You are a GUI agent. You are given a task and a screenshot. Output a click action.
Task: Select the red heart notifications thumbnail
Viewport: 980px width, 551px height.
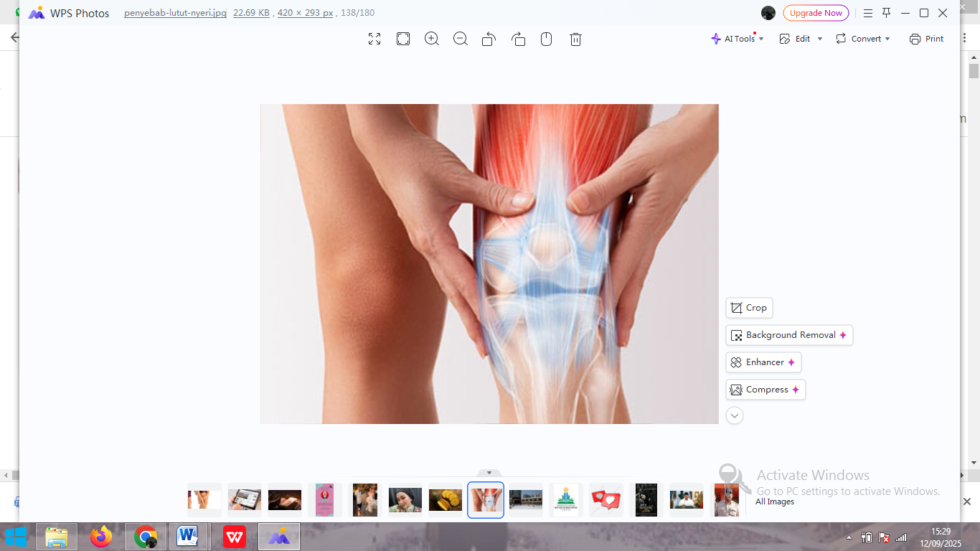pos(606,500)
